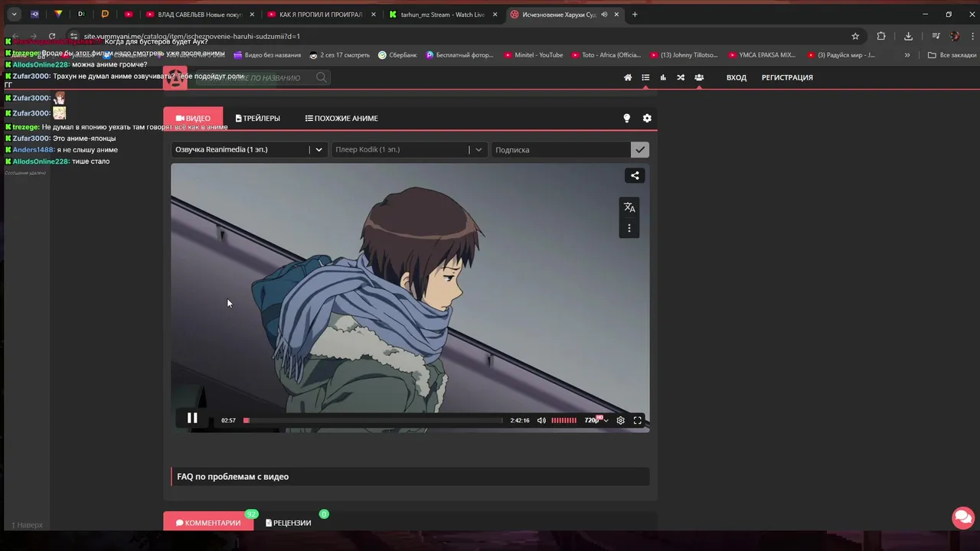Switch to ВЛАД САВЕЛЬЕВ browser tab
The height and width of the screenshot is (551, 980).
(x=200, y=15)
